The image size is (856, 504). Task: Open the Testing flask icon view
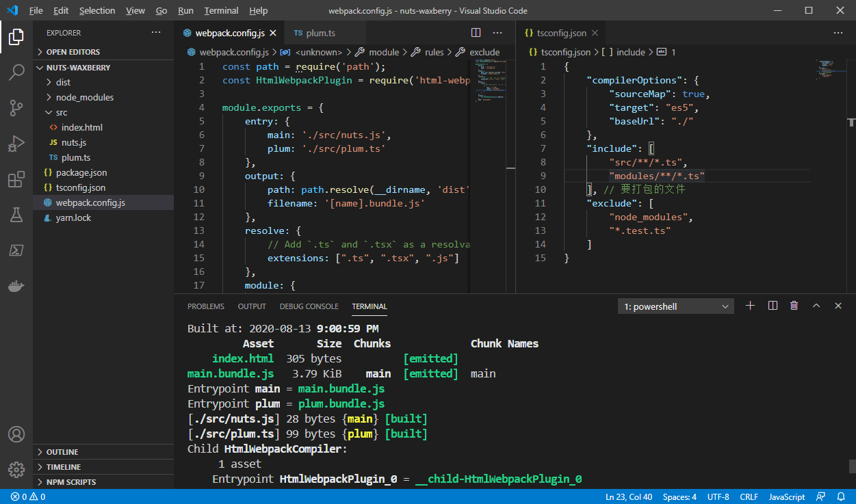pos(16,215)
